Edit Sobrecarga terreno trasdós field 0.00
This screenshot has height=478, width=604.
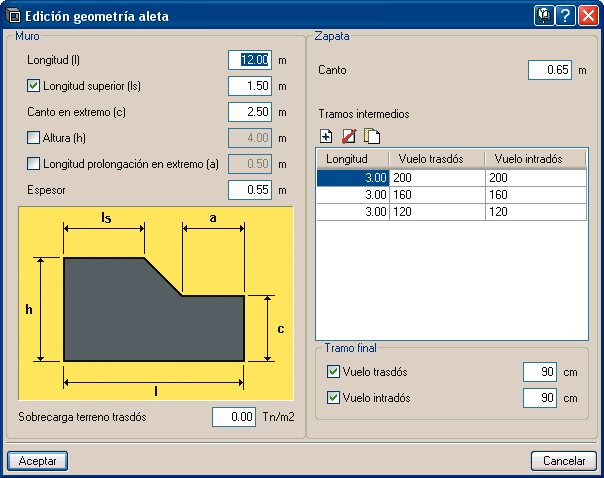click(234, 417)
